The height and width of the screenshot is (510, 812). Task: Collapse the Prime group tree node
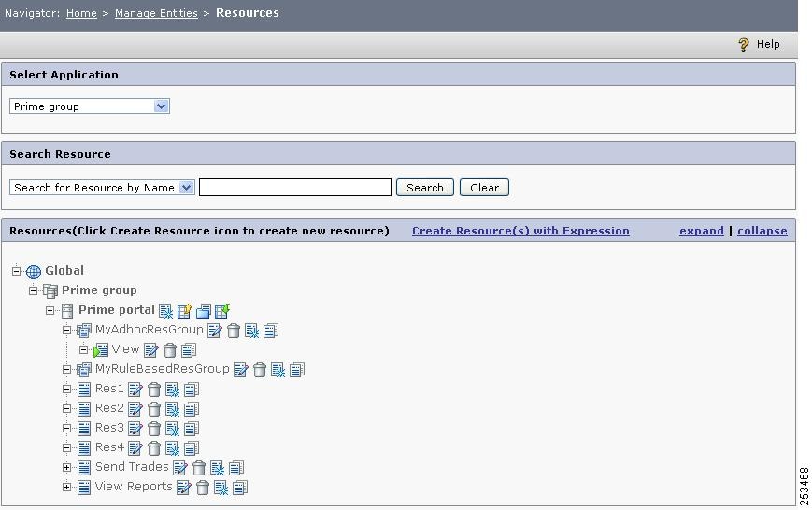pyautogui.click(x=33, y=290)
